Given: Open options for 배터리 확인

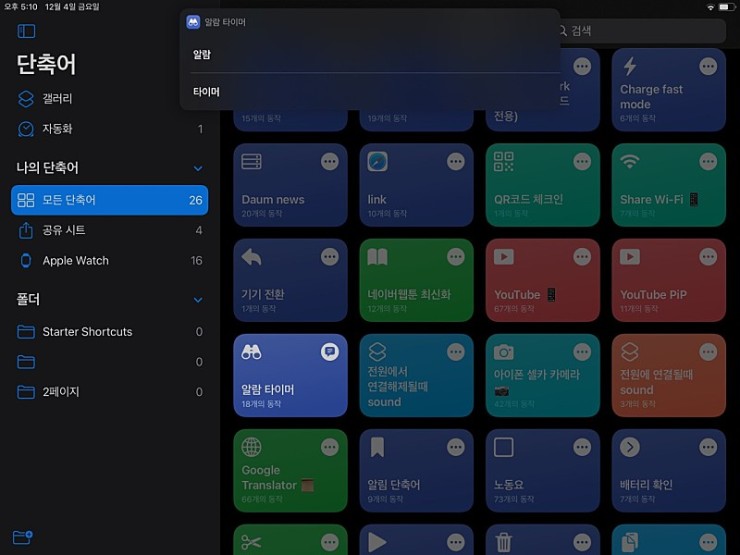Looking at the screenshot, I should pos(708,447).
